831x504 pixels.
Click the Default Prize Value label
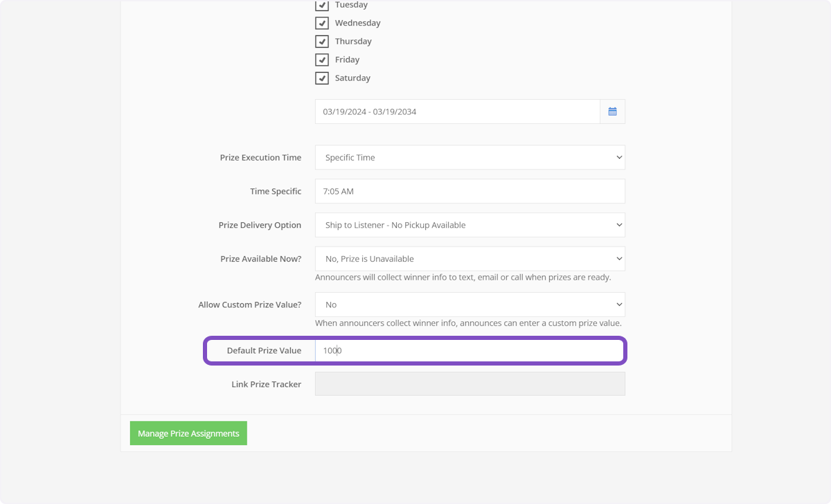pos(264,350)
